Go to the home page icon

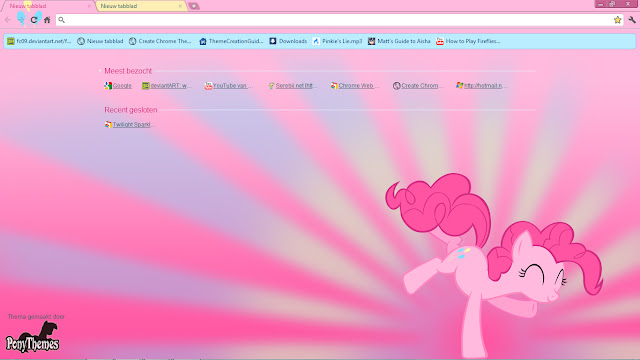[x=47, y=20]
